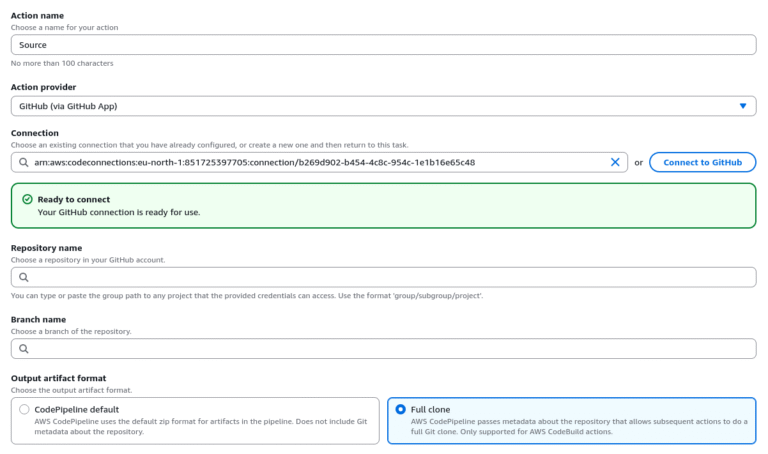
Task: Click the Action name field containing Source
Action: tap(383, 45)
